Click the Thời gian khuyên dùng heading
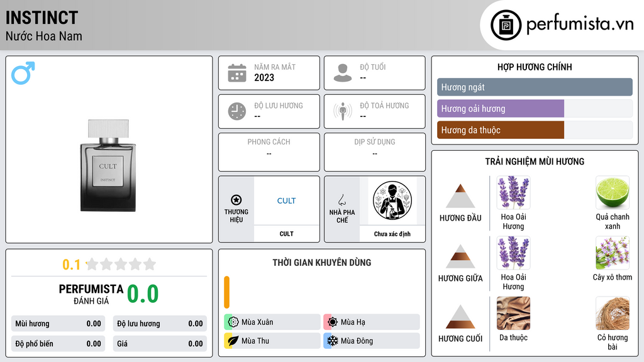 click(x=322, y=262)
